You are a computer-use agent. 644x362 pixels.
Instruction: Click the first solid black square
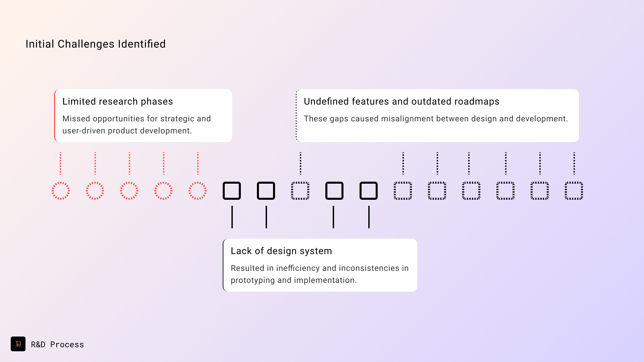(232, 191)
